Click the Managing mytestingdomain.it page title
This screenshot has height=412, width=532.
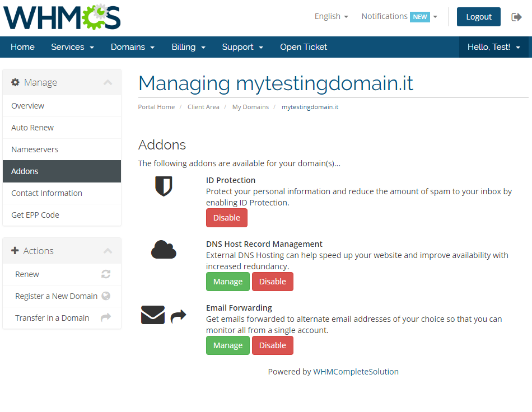[x=276, y=84]
